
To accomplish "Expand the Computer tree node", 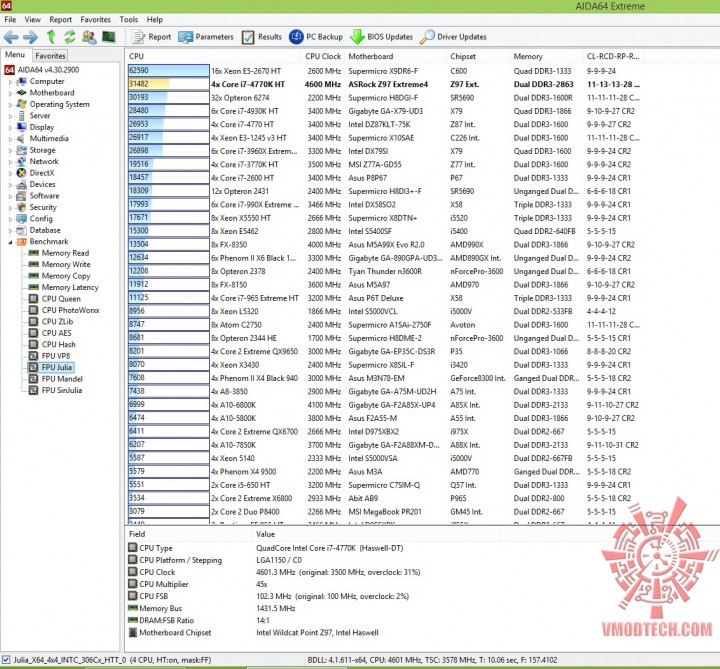I will (10, 82).
